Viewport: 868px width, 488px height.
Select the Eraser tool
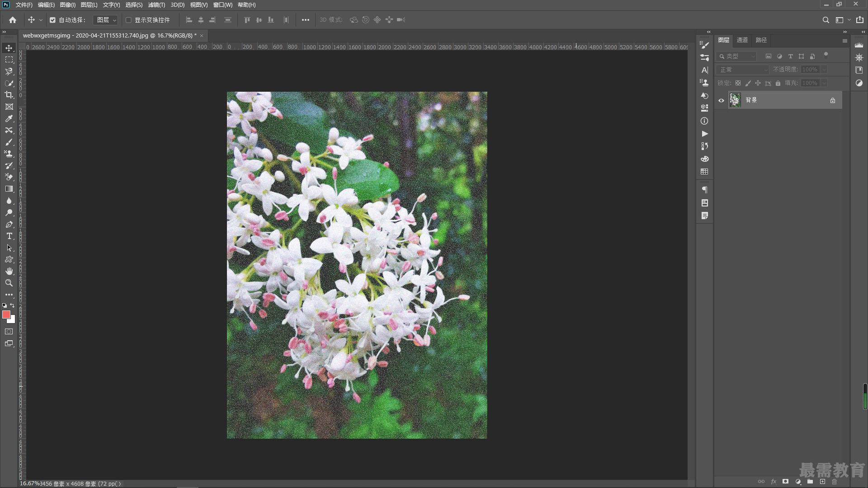tap(9, 177)
